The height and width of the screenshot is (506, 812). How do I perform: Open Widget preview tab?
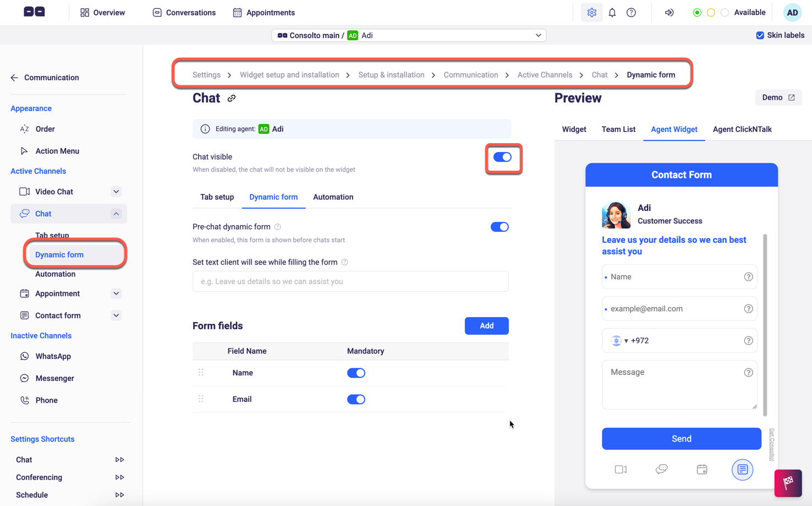point(574,129)
